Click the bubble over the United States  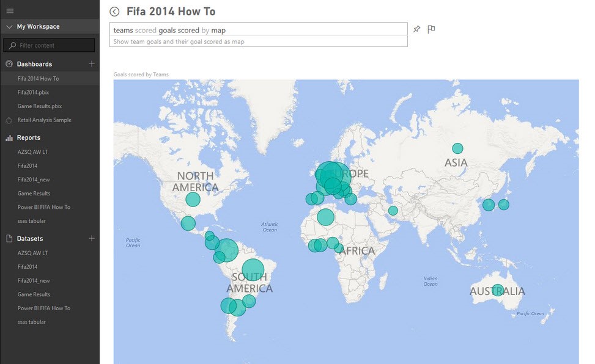click(x=193, y=199)
